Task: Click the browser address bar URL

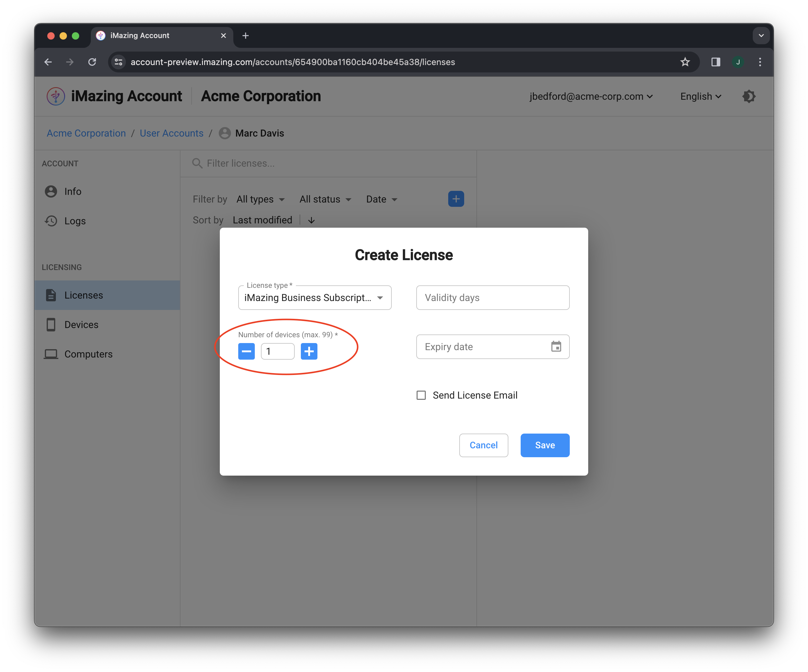Action: point(293,62)
